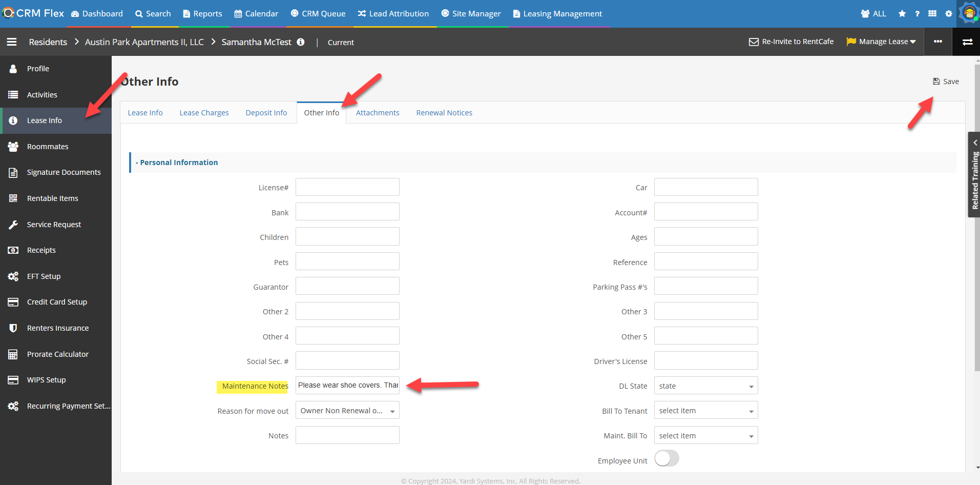The width and height of the screenshot is (980, 485).
Task: Expand the Related Training side panel
Action: coord(974,175)
